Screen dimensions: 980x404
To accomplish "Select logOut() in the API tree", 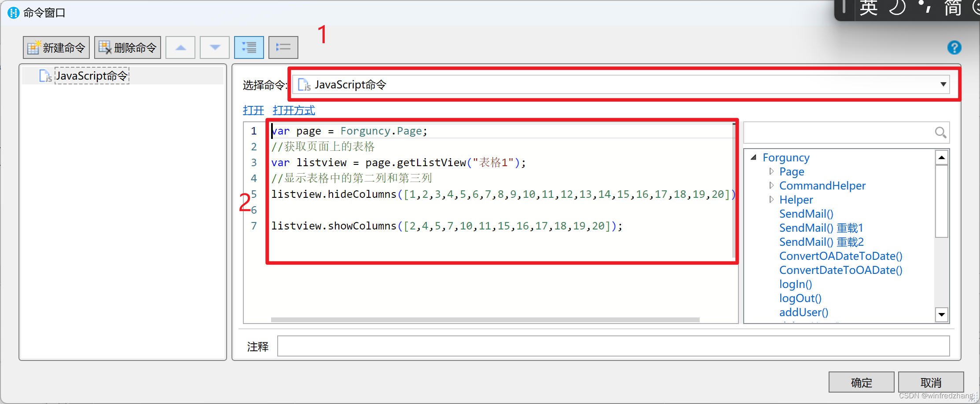I will [800, 298].
